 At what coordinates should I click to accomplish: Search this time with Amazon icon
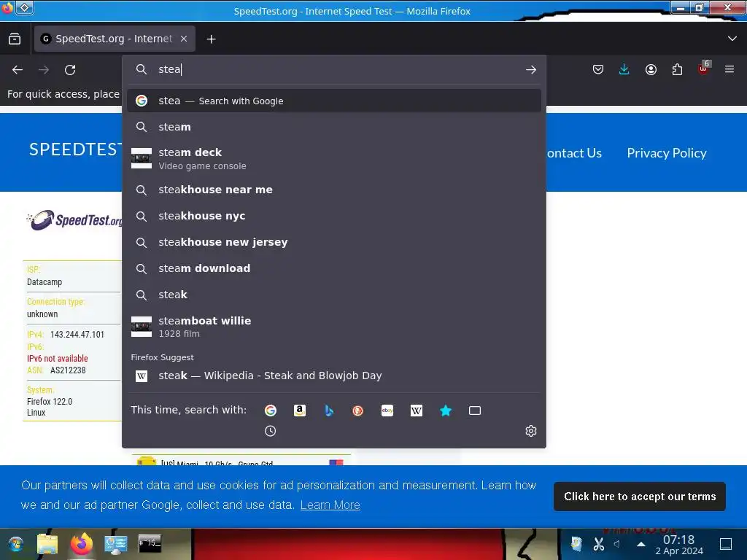(300, 411)
